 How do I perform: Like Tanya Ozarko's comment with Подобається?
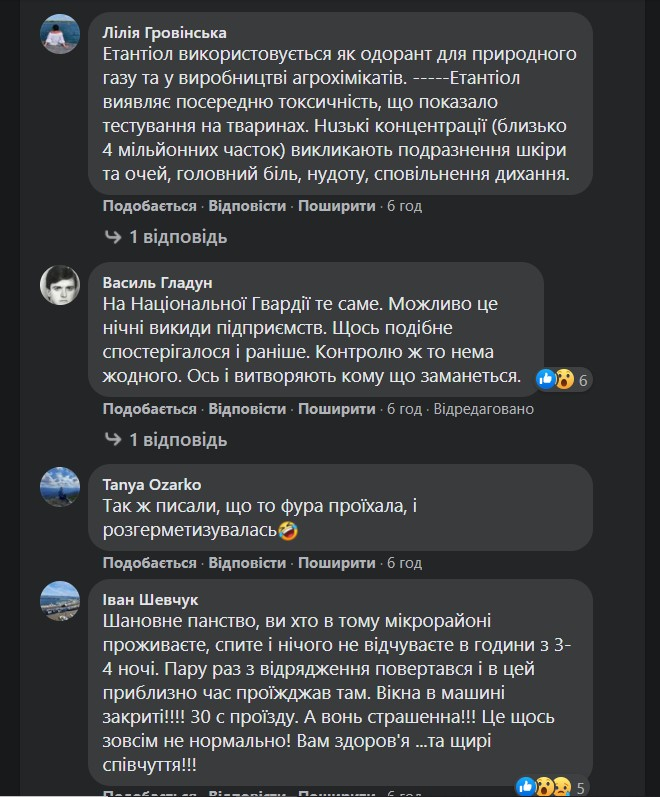(149, 563)
